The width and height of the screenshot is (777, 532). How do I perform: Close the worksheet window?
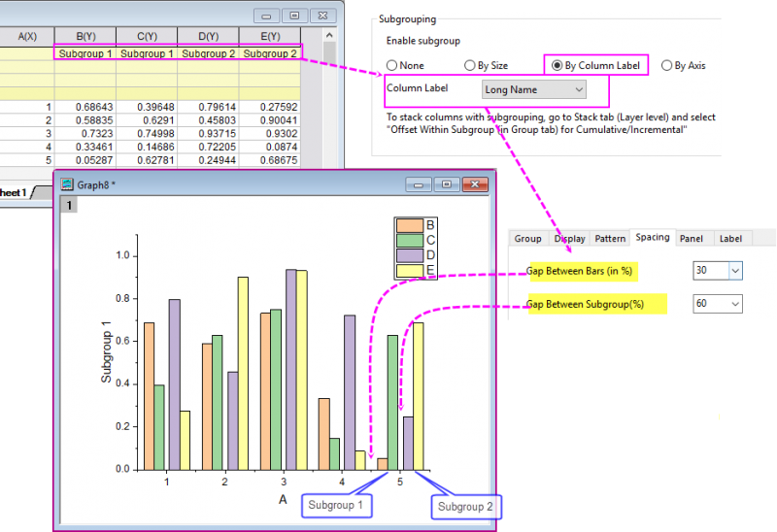pyautogui.click(x=322, y=17)
